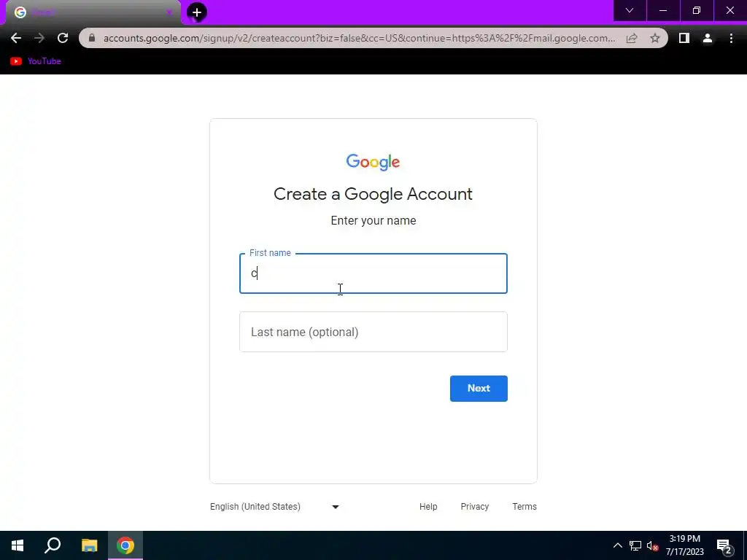Click the Chrome taskbar icon
The width and height of the screenshot is (747, 560).
point(125,545)
